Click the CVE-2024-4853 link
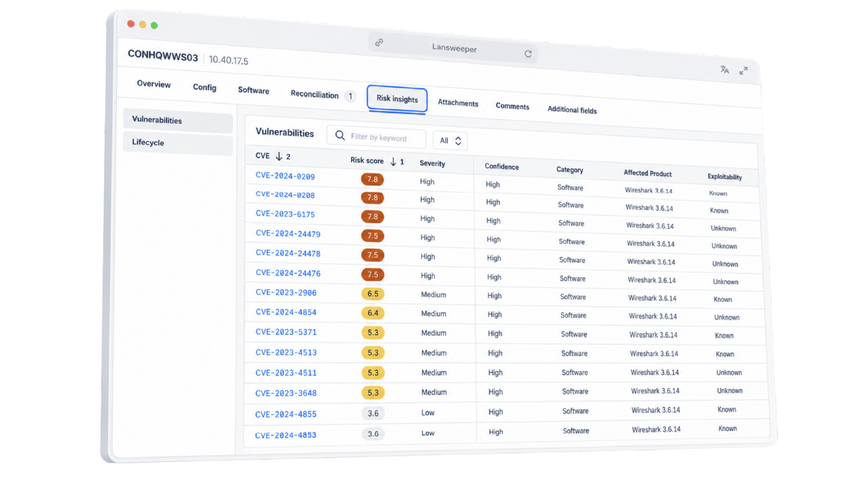The height and width of the screenshot is (481, 868). pos(286,435)
